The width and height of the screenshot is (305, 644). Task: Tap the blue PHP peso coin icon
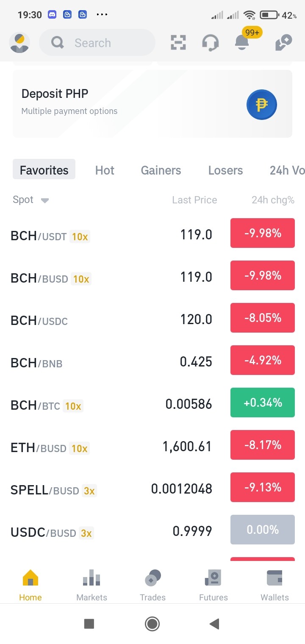tap(262, 104)
